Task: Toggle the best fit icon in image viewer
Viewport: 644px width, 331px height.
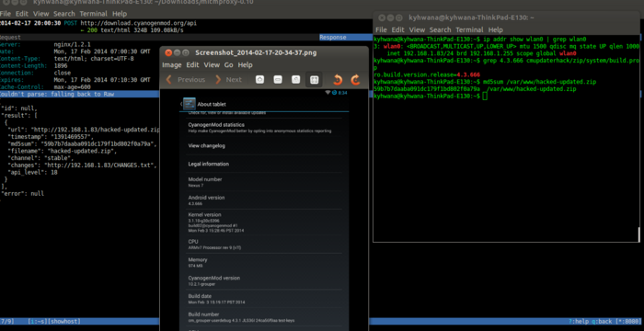Action: pos(315,80)
